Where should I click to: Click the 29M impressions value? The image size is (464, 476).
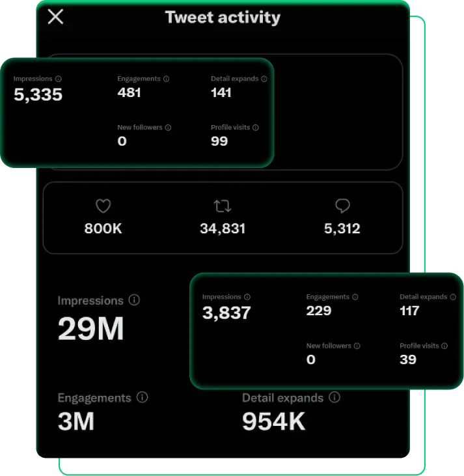pyautogui.click(x=90, y=328)
